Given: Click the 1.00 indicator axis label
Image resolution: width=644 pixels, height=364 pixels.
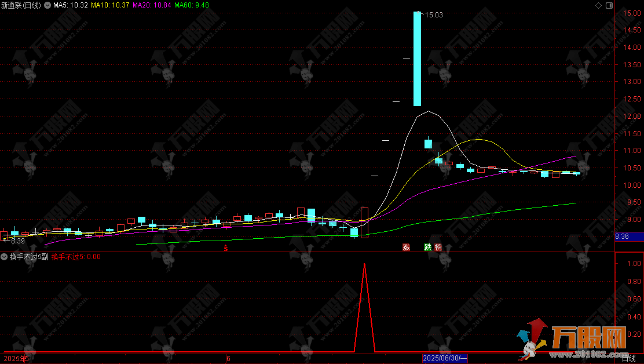Looking at the screenshot, I should (634, 263).
